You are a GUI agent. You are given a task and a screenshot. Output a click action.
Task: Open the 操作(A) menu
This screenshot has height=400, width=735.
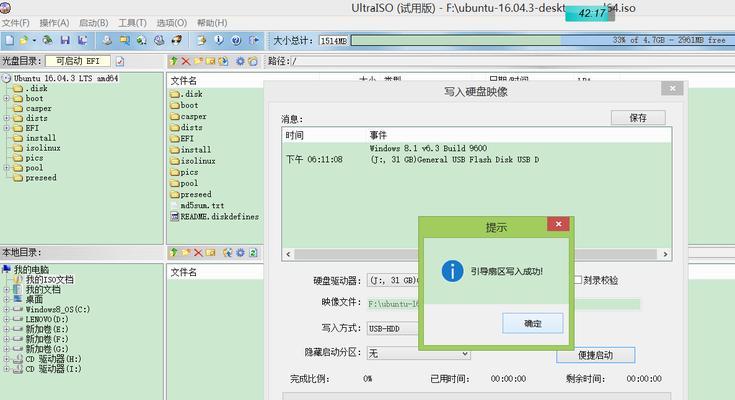54,23
